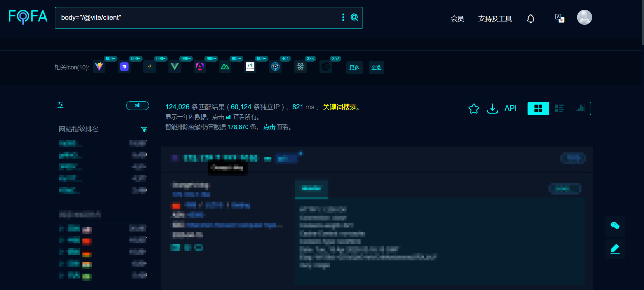Select the React atom icon filter
Screen dimensions: 644x290
click(x=300, y=67)
